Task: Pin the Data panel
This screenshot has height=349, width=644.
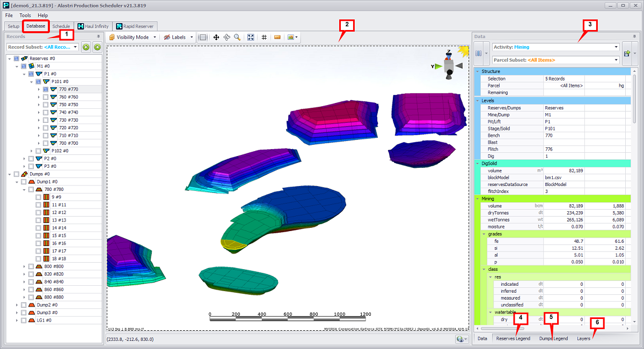Action: tap(635, 36)
